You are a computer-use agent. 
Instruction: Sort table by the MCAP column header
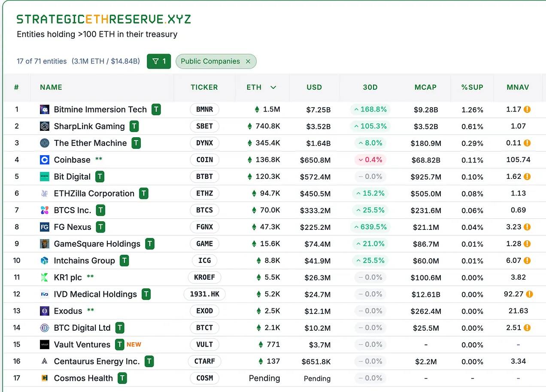pyautogui.click(x=425, y=87)
